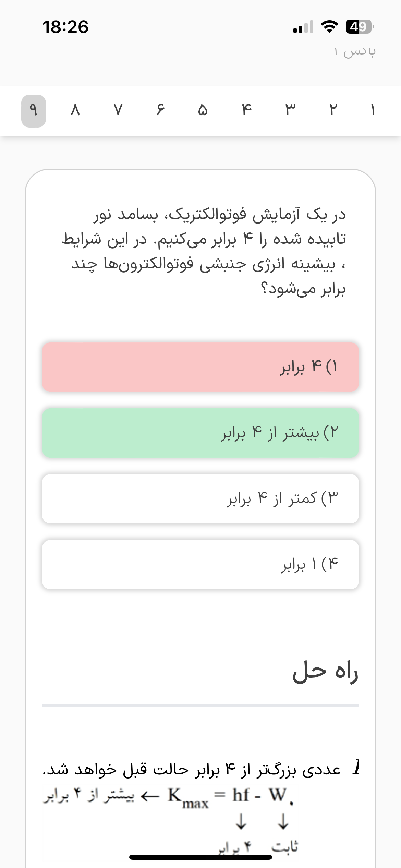Open question ۸ in the pager

pos(75,110)
